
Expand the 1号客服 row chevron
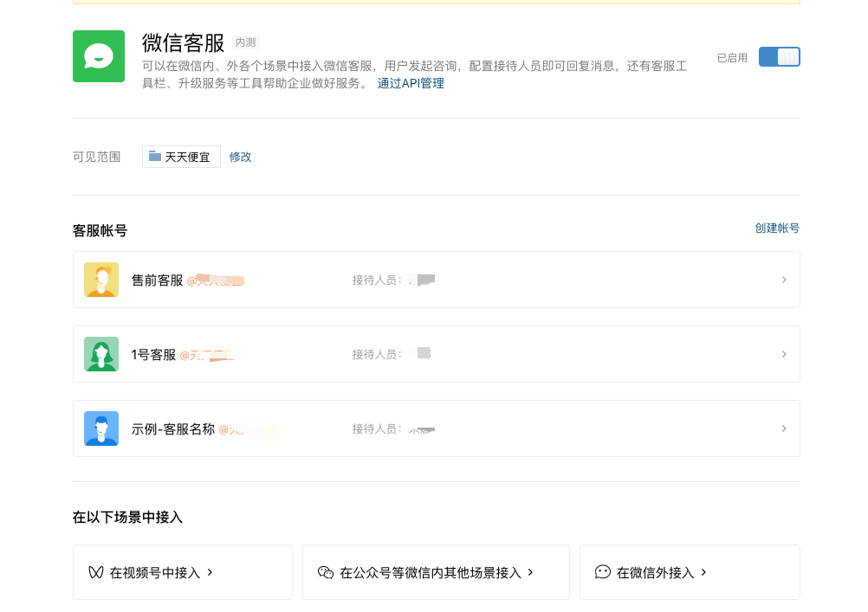point(784,354)
